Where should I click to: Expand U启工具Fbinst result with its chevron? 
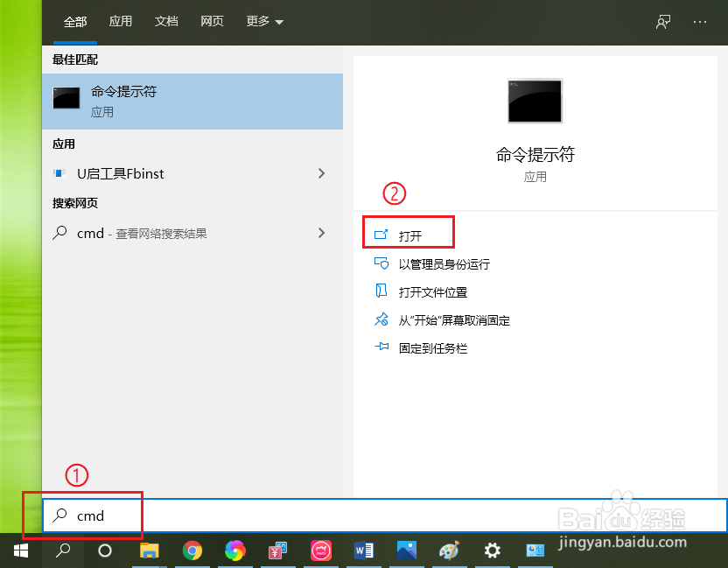(321, 173)
